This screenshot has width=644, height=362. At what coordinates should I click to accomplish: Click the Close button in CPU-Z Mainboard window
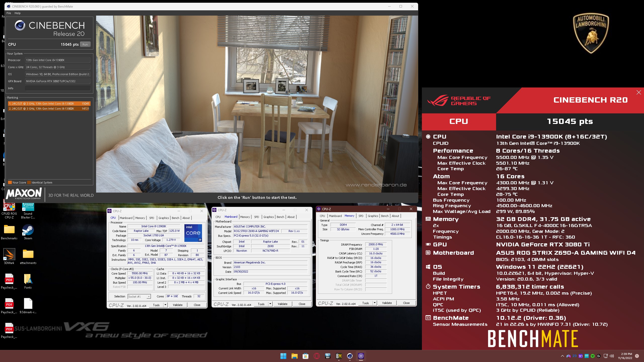point(302,304)
